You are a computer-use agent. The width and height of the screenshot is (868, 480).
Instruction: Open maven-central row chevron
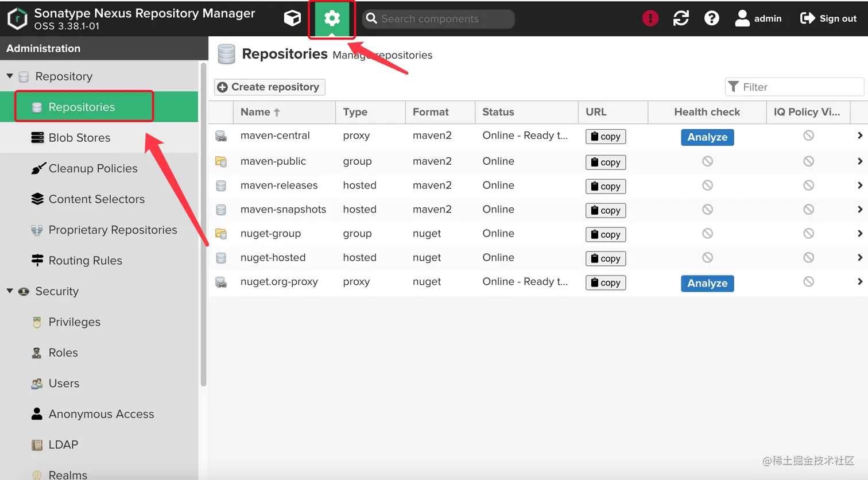[x=859, y=136]
